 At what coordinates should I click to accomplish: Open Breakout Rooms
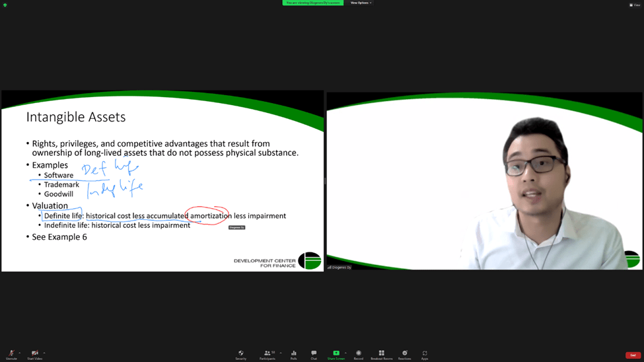click(381, 354)
